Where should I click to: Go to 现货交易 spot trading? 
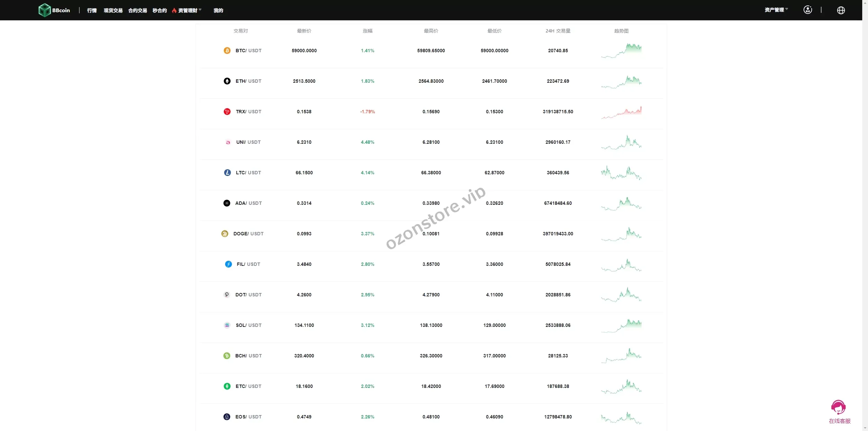[x=113, y=11]
